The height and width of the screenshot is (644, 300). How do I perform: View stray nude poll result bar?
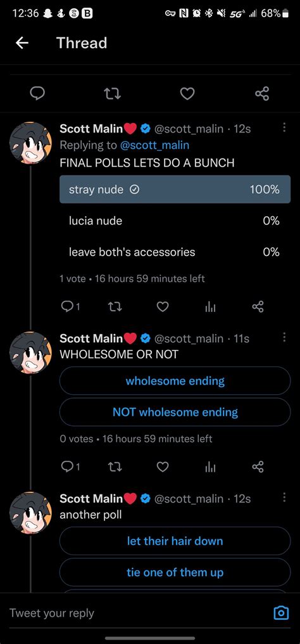[175, 190]
